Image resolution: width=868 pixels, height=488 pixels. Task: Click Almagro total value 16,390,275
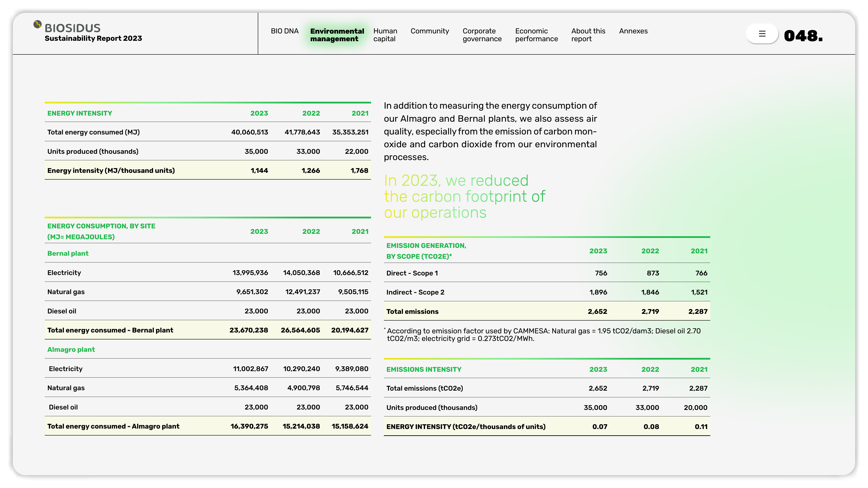tap(249, 426)
